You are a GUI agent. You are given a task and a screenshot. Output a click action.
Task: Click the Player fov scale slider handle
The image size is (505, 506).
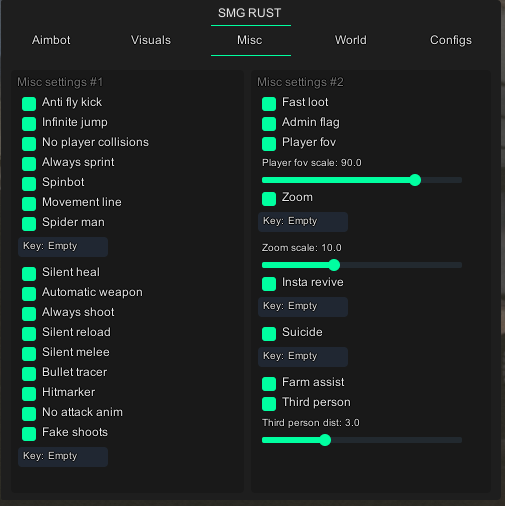pos(415,180)
